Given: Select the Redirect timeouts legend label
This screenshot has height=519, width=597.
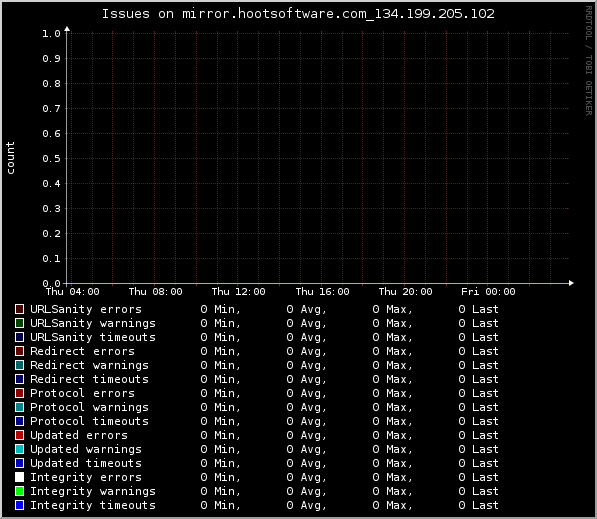Looking at the screenshot, I should coord(89,379).
